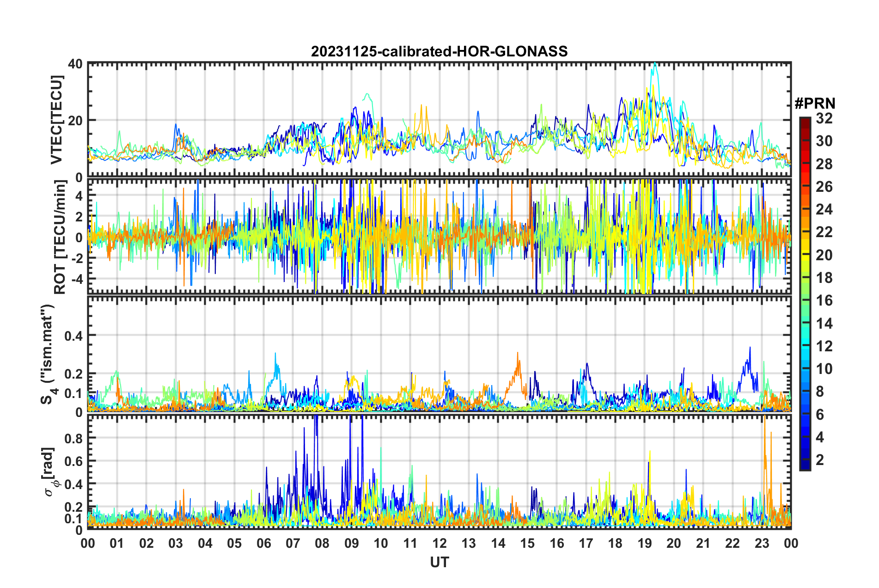Click the 07 hour label on the UT axis
Image resolution: width=879 pixels, height=588 pixels.
[x=293, y=543]
